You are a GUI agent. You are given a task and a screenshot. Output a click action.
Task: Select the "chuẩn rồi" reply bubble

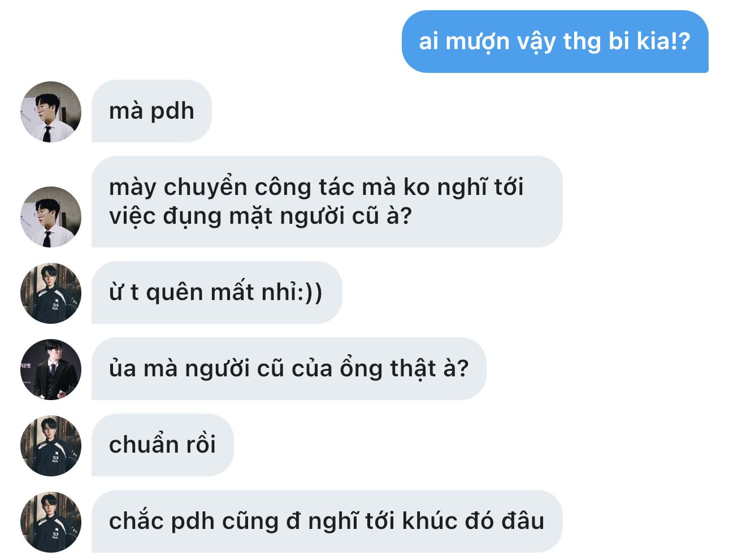pos(163,445)
